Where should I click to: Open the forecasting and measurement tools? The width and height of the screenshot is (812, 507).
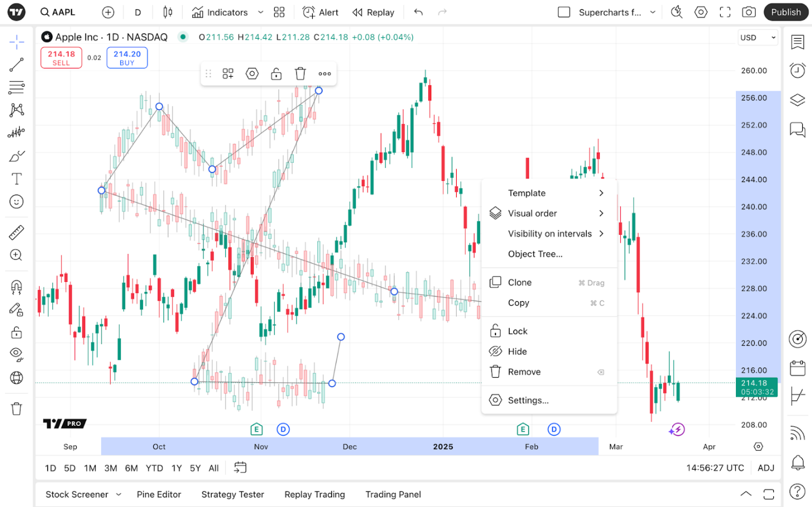(x=16, y=133)
